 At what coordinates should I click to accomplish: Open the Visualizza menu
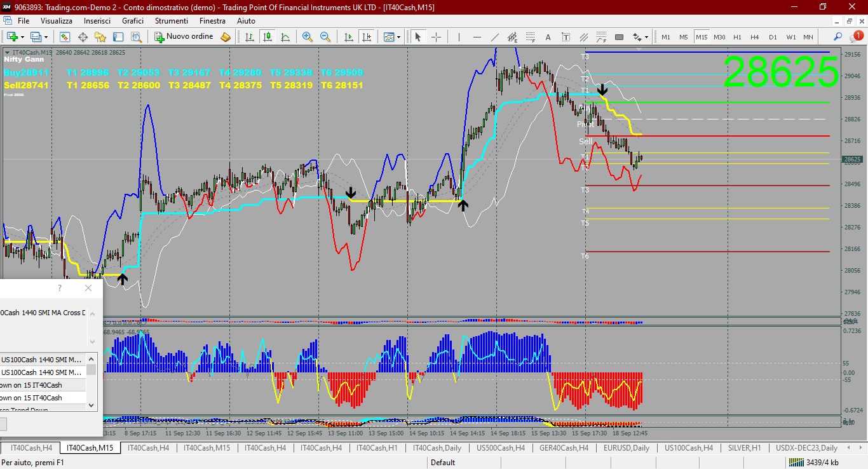(57, 21)
